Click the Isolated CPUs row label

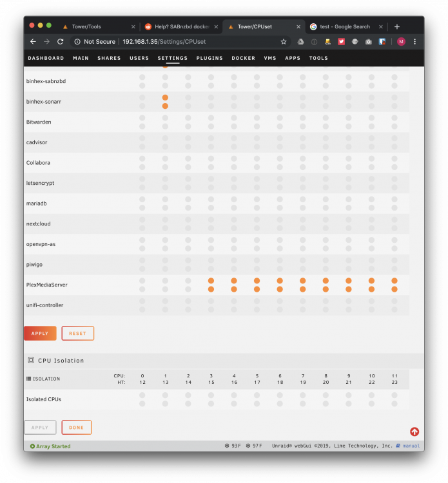coord(43,399)
